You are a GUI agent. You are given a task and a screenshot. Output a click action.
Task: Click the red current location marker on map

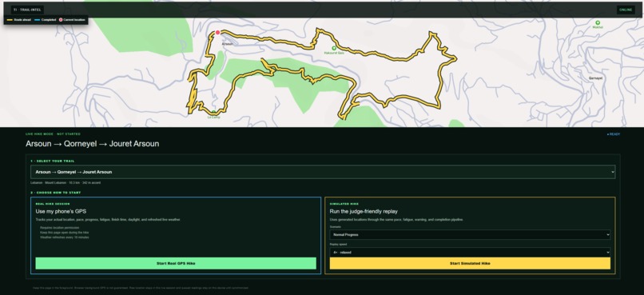tap(217, 33)
